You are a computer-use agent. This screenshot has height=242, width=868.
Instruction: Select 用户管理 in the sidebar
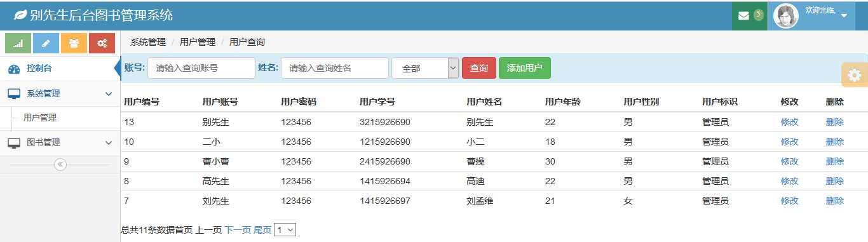click(x=40, y=118)
